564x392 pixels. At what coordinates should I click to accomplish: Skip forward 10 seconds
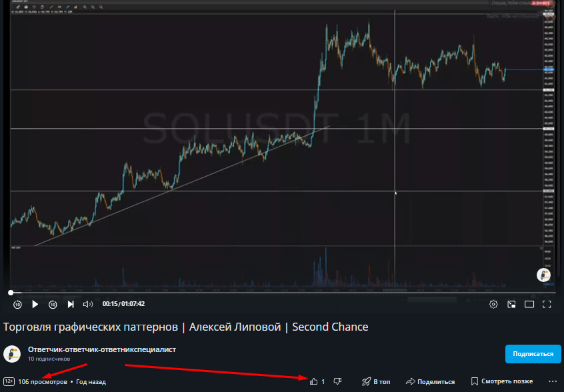(53, 304)
